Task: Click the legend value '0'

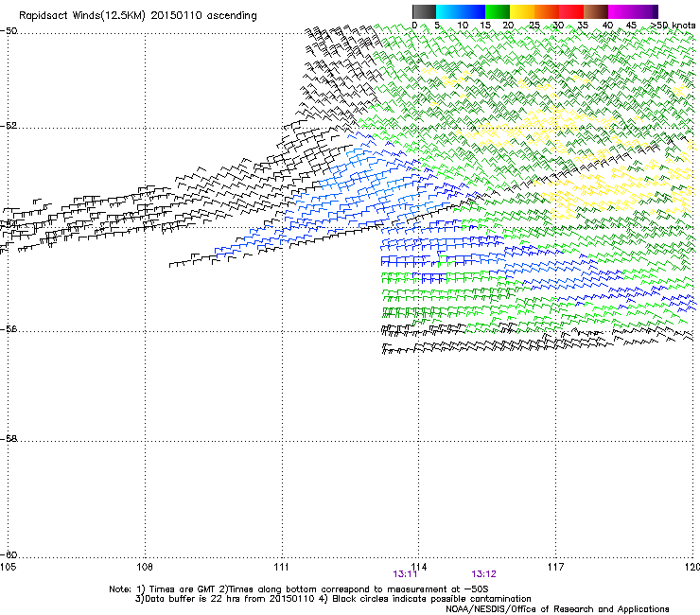Action: point(414,26)
